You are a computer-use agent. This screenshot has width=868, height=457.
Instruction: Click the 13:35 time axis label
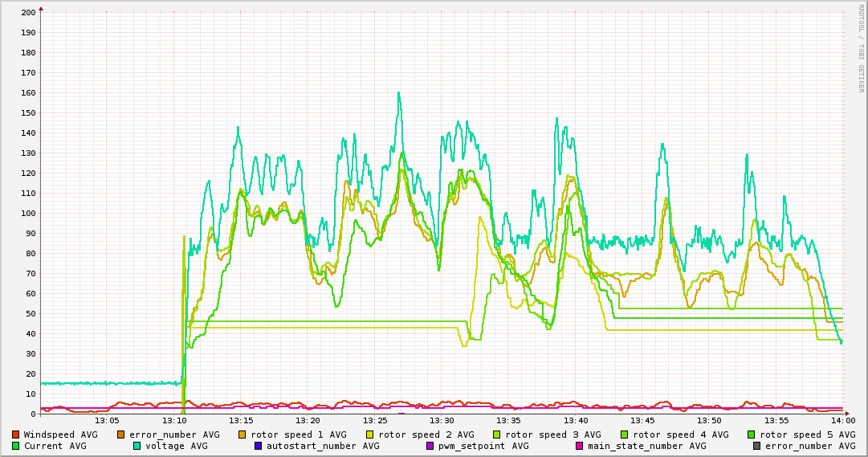click(509, 421)
